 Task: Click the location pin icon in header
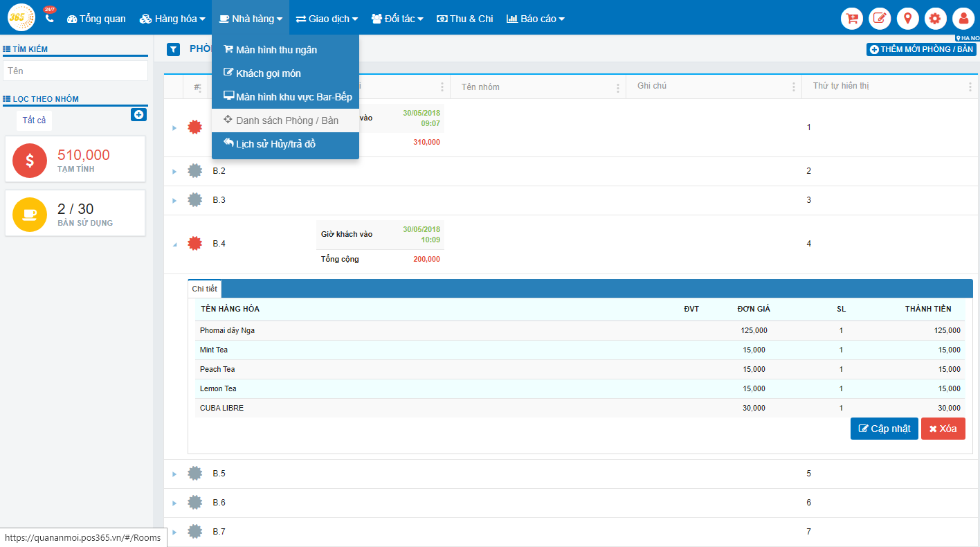tap(907, 18)
